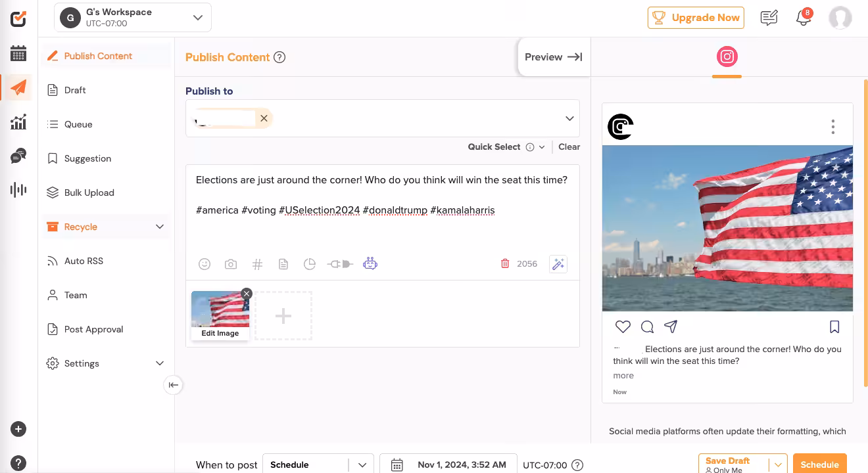Add another image with the plus box

283,316
